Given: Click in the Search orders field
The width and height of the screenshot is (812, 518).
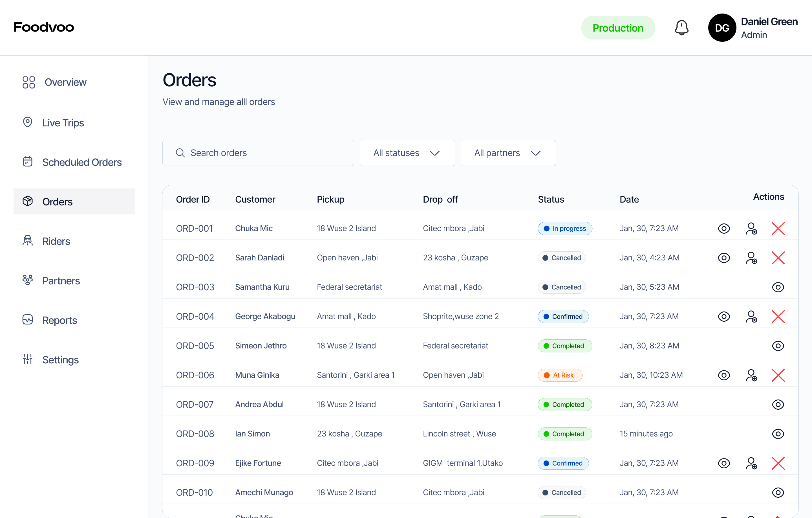Looking at the screenshot, I should [258, 153].
